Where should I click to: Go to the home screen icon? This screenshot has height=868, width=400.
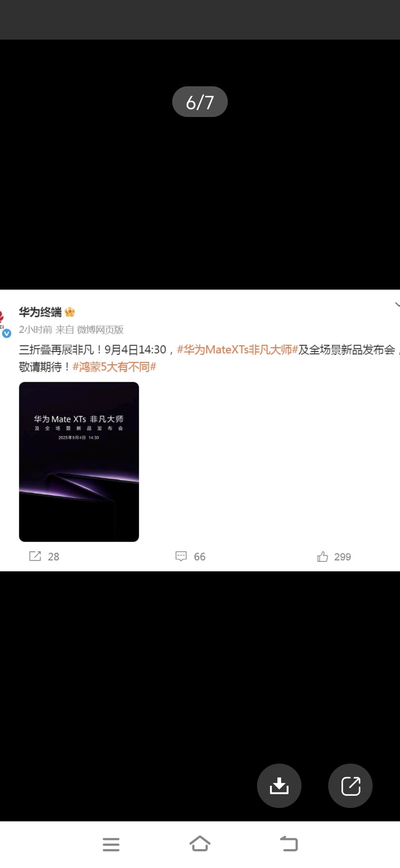[200, 844]
